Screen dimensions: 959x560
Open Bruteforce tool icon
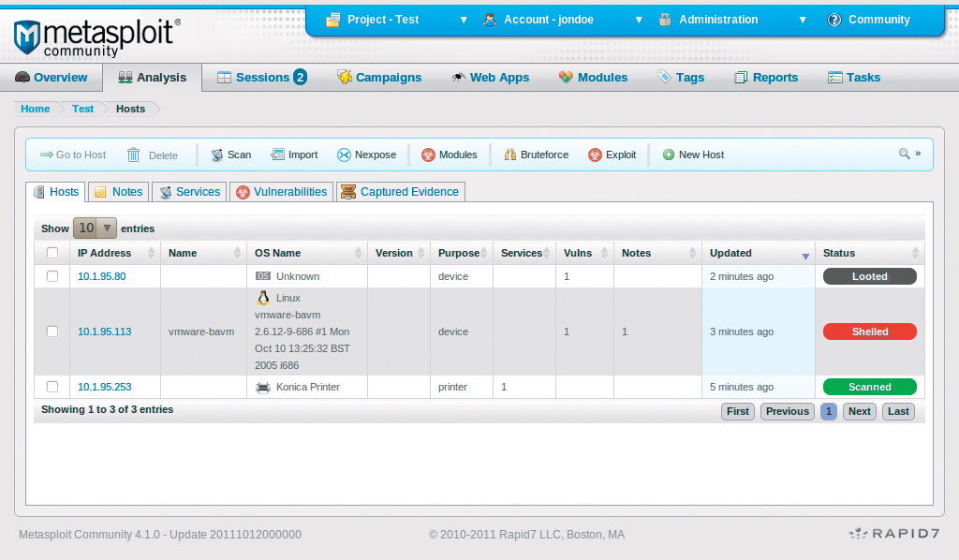pyautogui.click(x=510, y=155)
